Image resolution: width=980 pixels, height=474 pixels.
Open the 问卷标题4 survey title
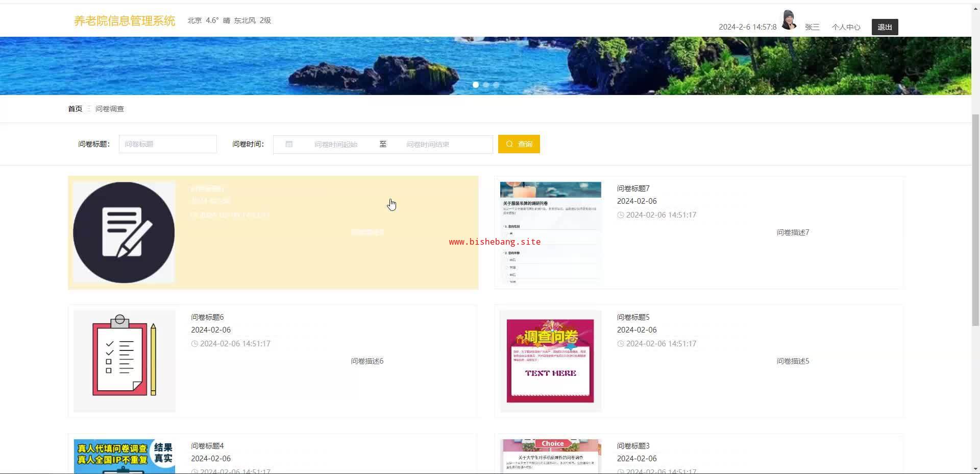(207, 446)
